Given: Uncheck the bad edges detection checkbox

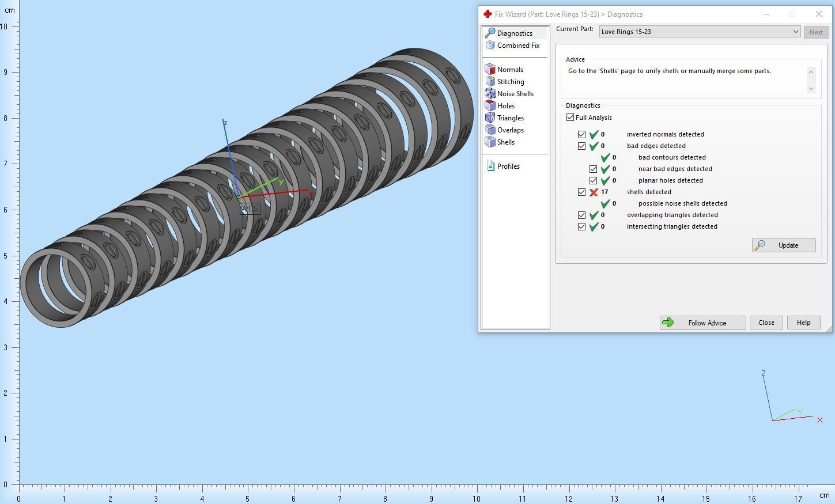Looking at the screenshot, I should 581,146.
